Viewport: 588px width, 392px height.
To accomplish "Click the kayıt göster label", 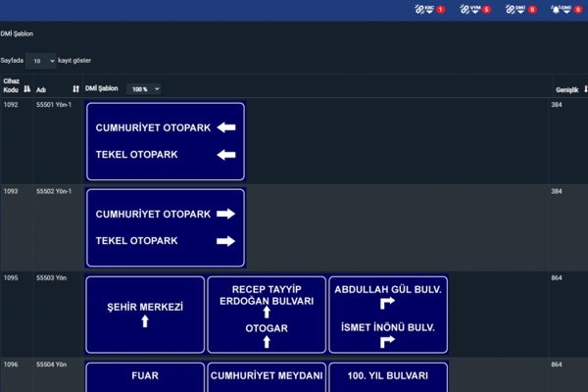I will (x=74, y=61).
